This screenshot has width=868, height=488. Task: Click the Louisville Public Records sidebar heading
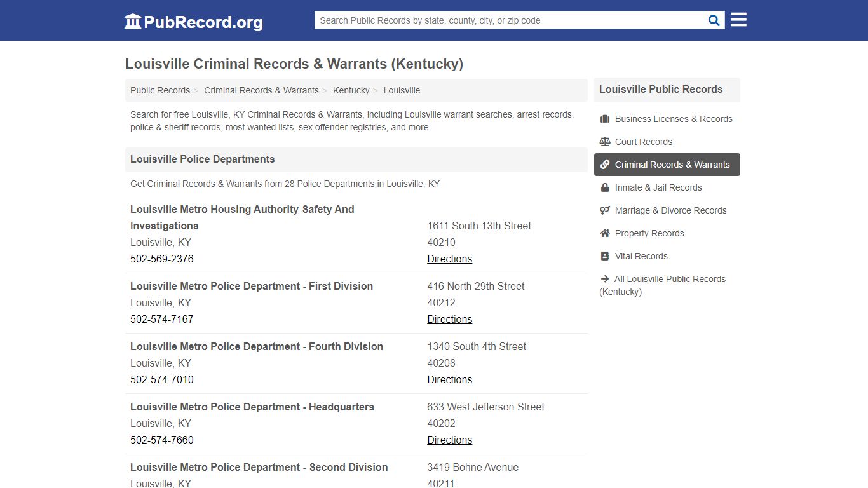point(661,89)
